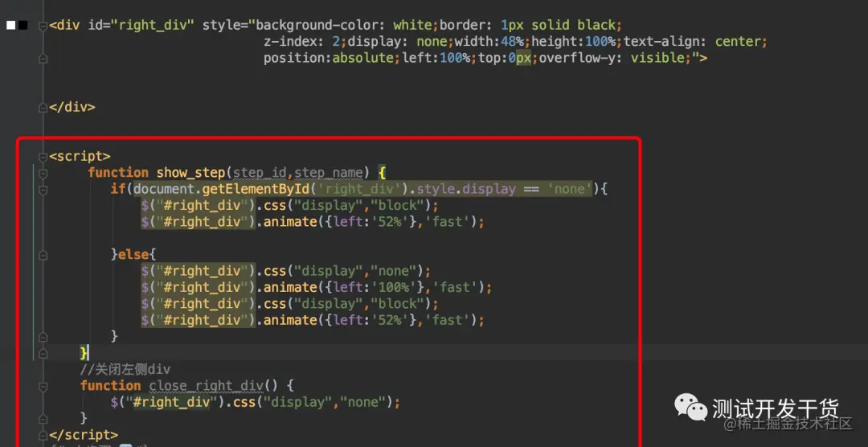
Task: Collapse the right_div opening tag fold marker
Action: click(x=43, y=26)
